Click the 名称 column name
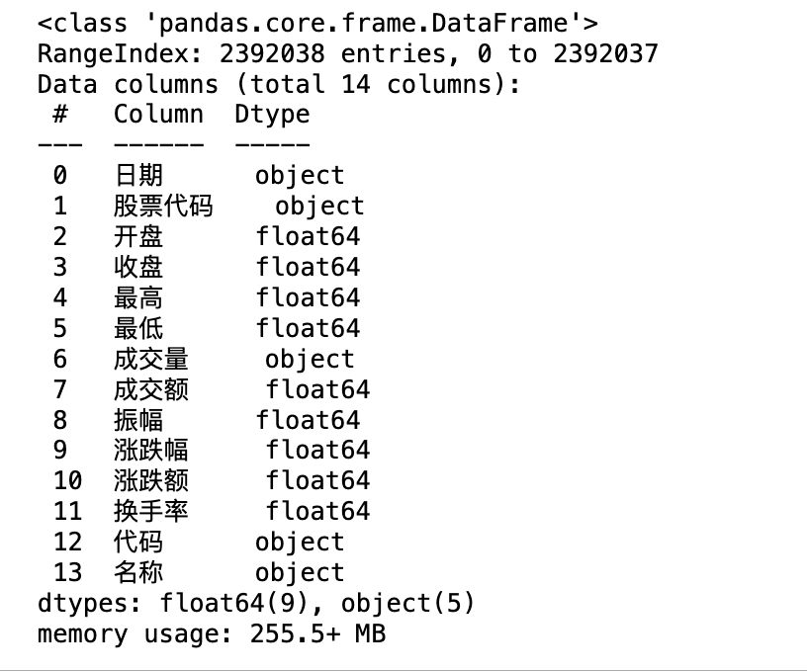 [x=138, y=572]
